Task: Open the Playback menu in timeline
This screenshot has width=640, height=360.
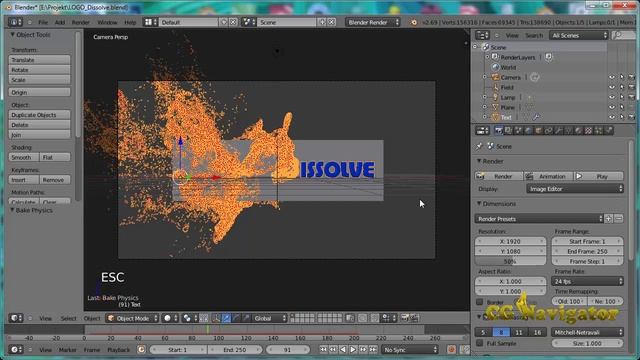Action: tap(118, 350)
